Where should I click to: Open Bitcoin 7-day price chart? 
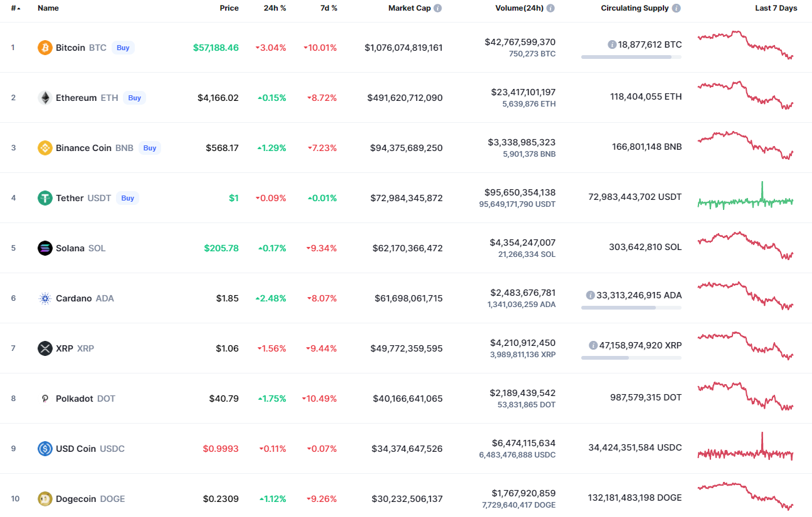pyautogui.click(x=746, y=44)
